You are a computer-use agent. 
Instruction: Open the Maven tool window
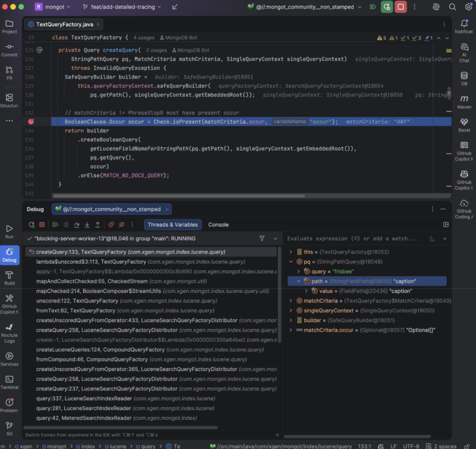tap(464, 102)
